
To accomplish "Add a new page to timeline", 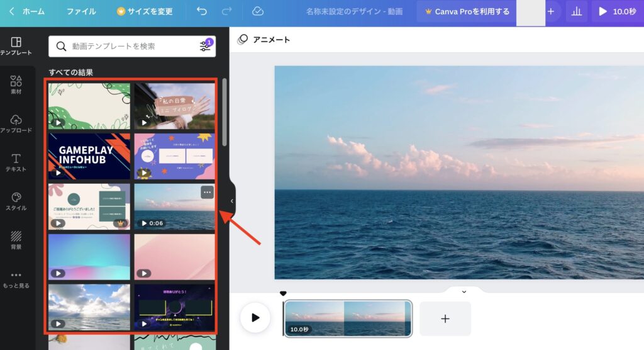I will [445, 319].
